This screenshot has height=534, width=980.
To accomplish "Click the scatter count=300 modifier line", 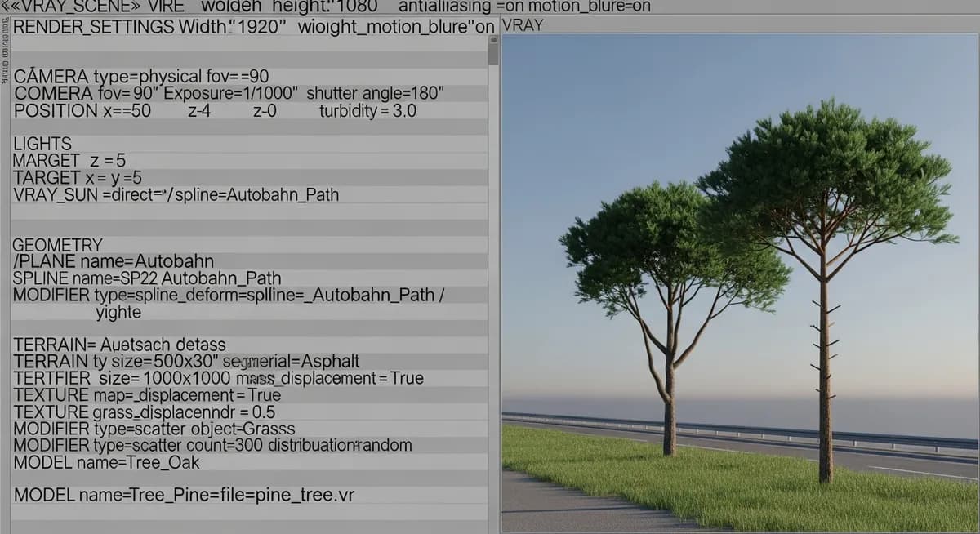I will (212, 445).
